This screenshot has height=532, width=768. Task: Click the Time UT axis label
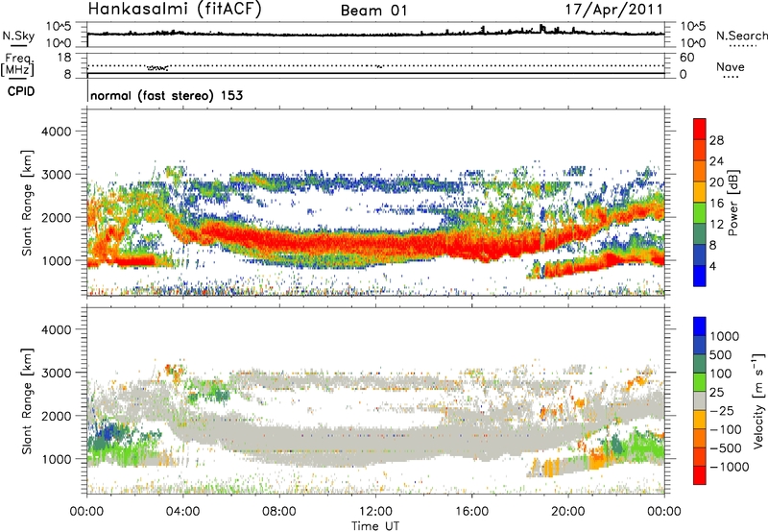coord(375,526)
